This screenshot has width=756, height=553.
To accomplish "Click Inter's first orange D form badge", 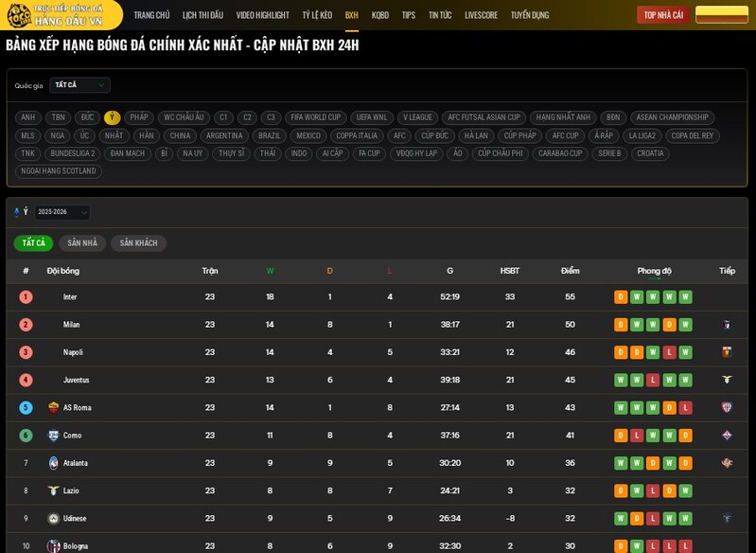I will (x=621, y=297).
